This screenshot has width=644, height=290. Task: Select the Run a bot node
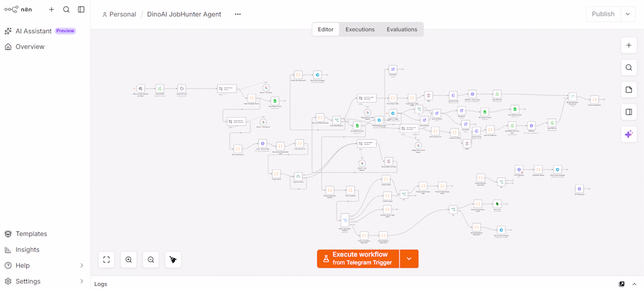point(497,204)
